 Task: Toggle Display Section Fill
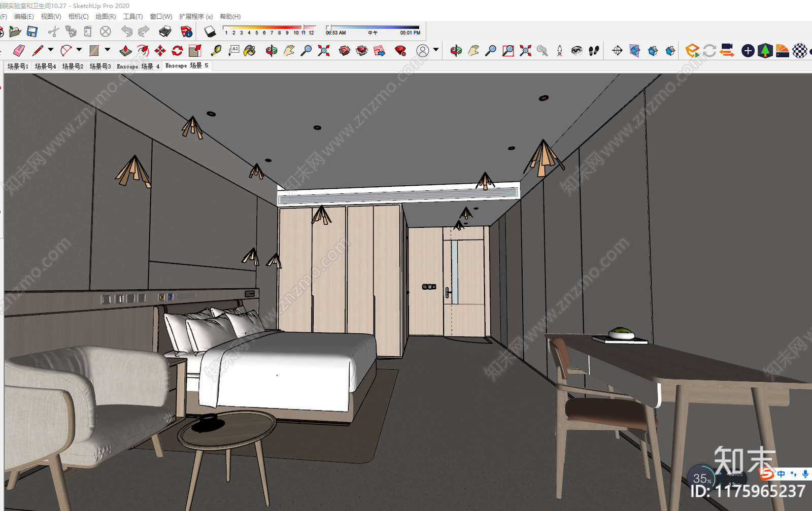click(x=670, y=50)
